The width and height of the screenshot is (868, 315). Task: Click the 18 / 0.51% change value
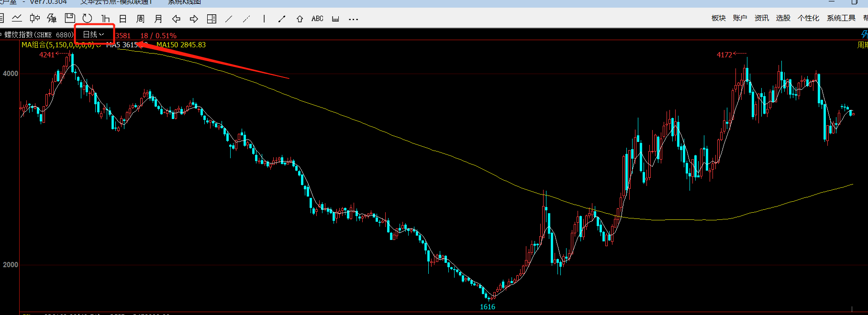[158, 36]
